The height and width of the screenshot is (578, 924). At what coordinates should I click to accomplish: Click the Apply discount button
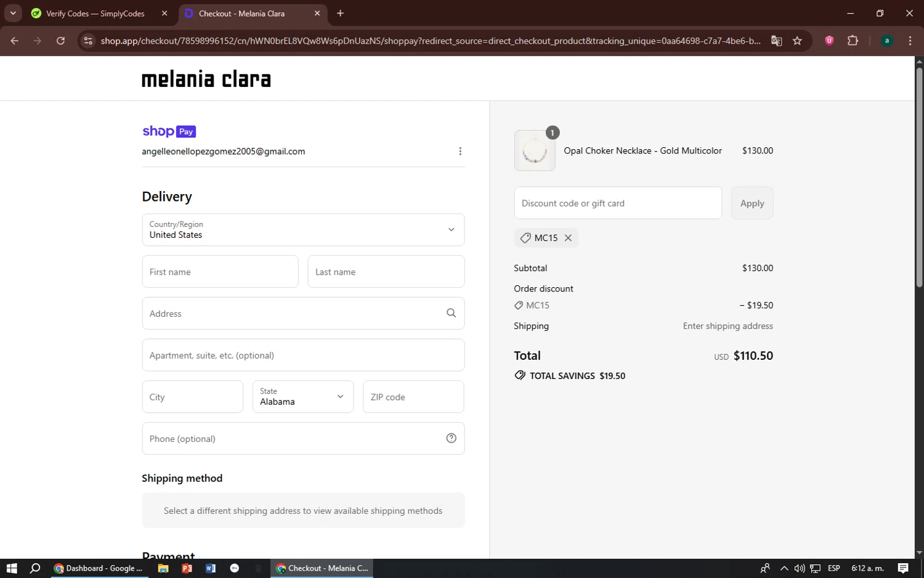click(x=752, y=203)
